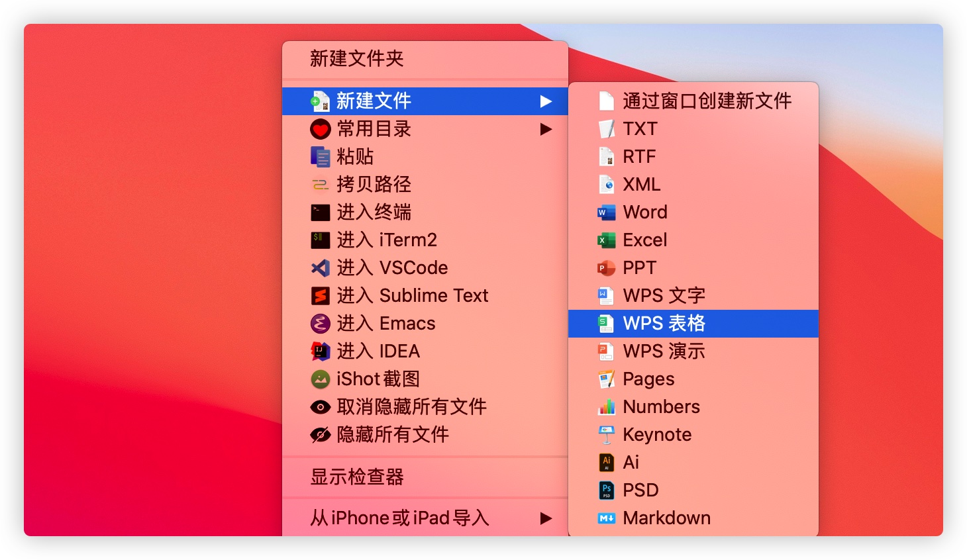Expand the 常用目录 submenu arrow
This screenshot has width=967, height=560.
pyautogui.click(x=546, y=129)
